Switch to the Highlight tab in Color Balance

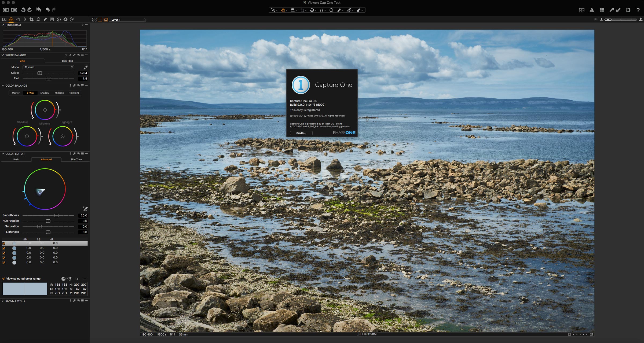[74, 93]
